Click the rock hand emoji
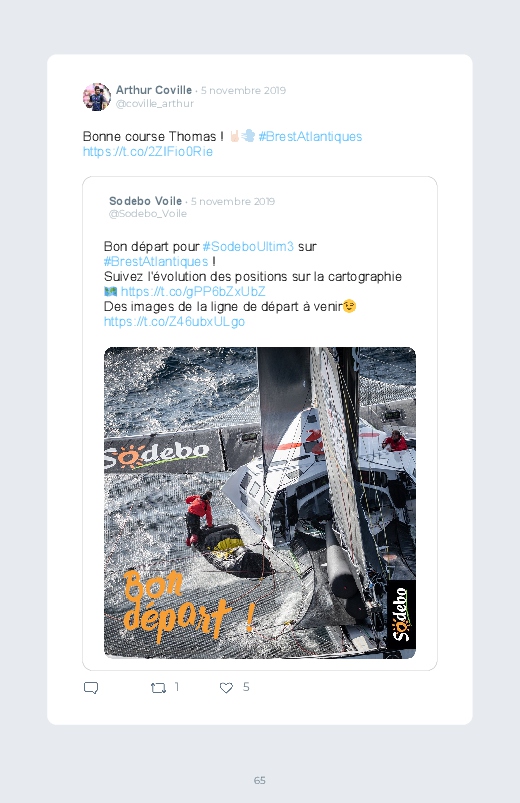The width and height of the screenshot is (520, 803). pyautogui.click(x=234, y=136)
